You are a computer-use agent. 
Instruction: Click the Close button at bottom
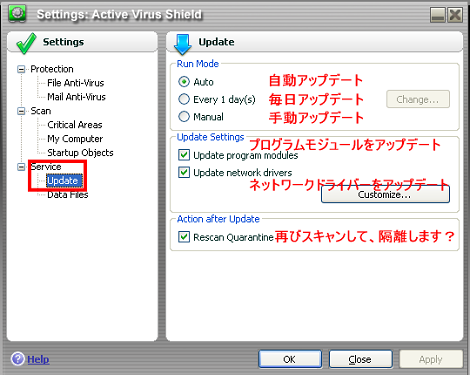click(x=360, y=359)
